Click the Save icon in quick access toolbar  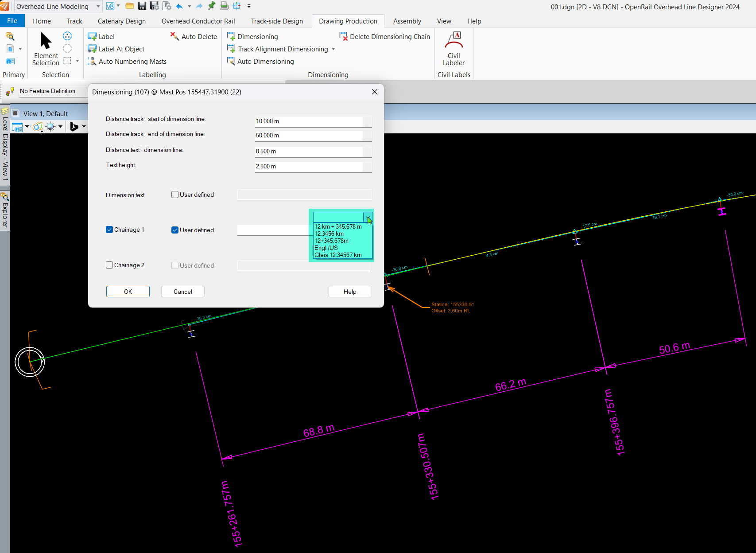click(142, 6)
